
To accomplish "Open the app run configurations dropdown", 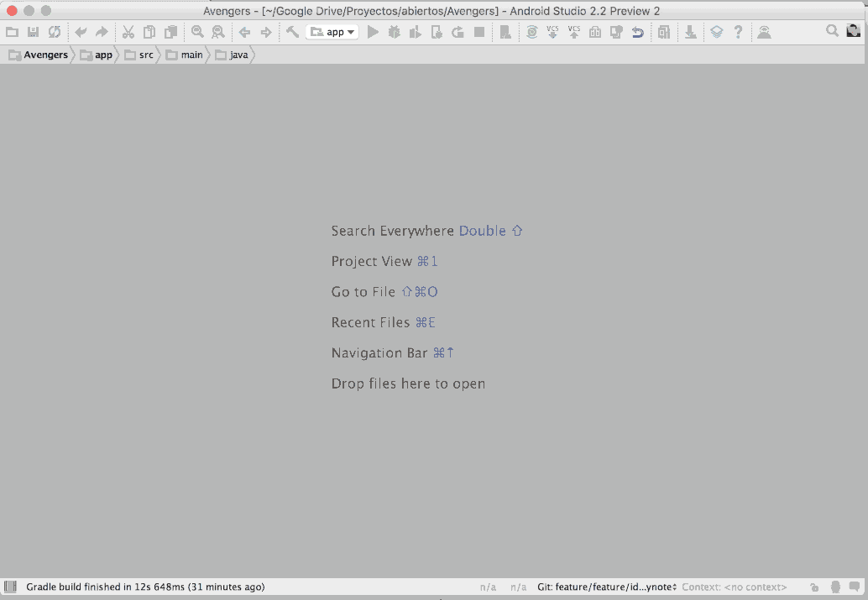I will tap(332, 31).
